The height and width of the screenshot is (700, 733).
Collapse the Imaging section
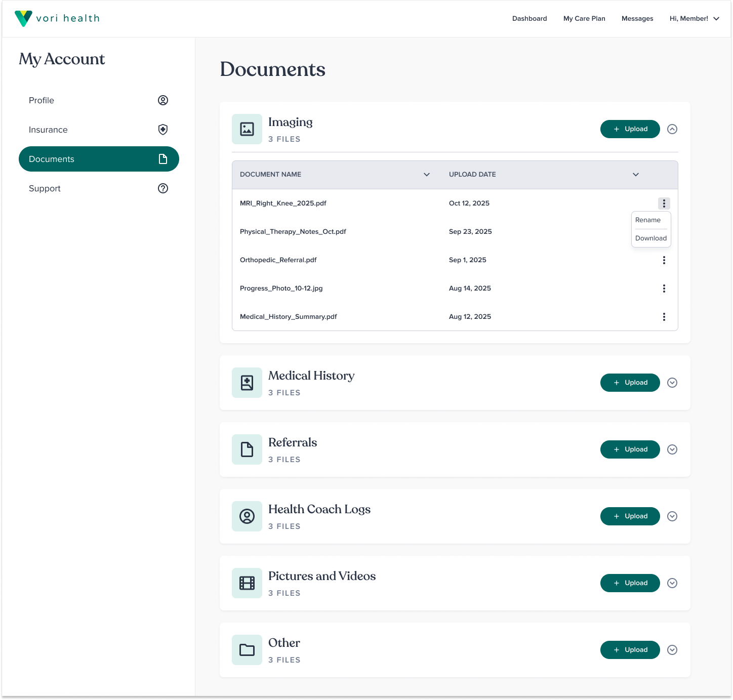(x=672, y=129)
